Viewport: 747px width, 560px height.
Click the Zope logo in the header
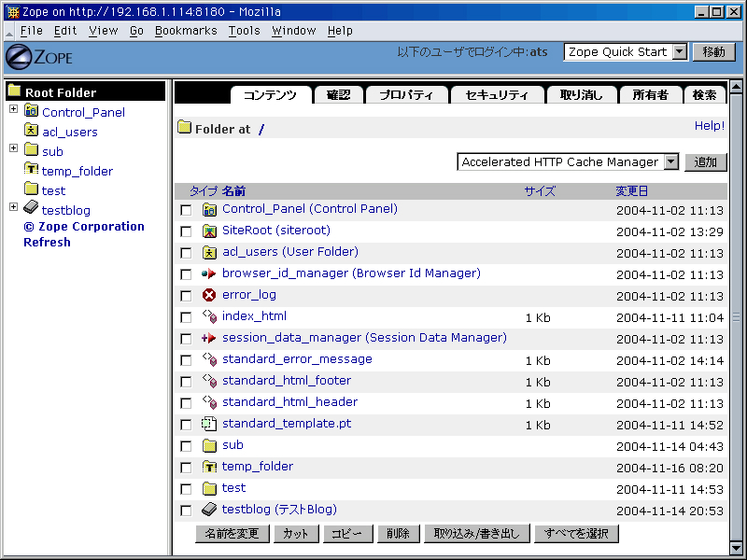tap(39, 58)
